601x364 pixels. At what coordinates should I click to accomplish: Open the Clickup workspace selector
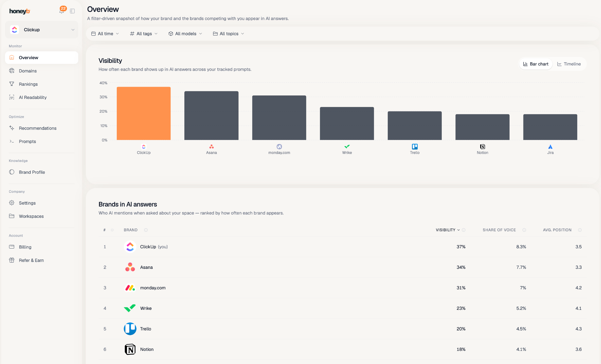coord(42,30)
